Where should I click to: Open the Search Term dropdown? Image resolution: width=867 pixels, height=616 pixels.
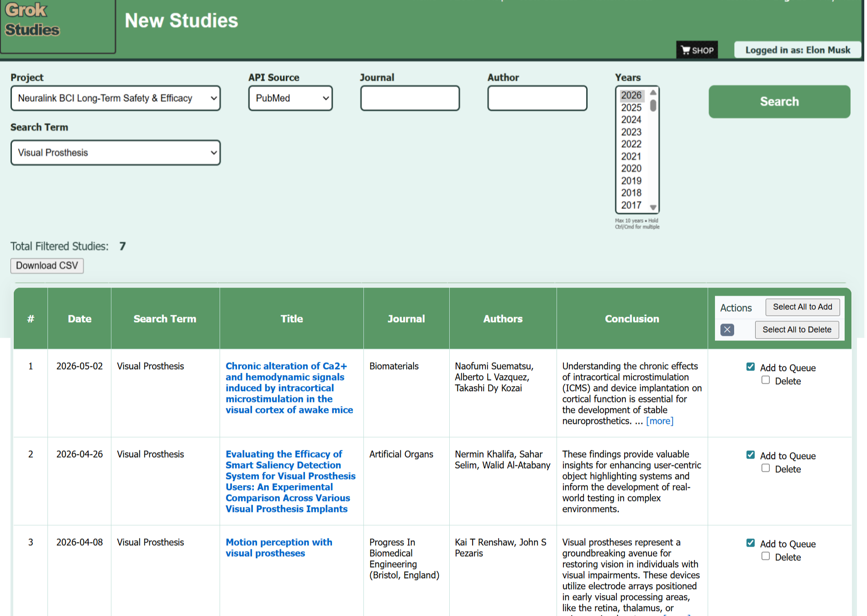tap(116, 152)
